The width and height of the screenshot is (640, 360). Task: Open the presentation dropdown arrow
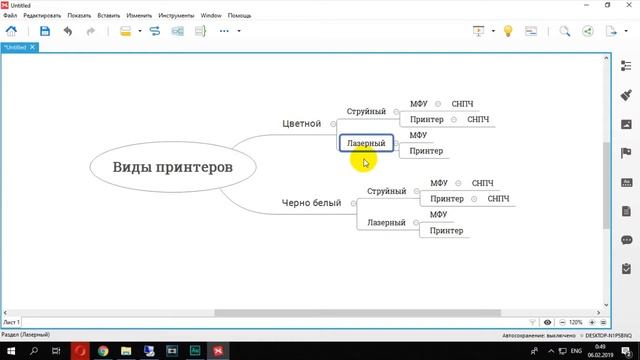493,31
